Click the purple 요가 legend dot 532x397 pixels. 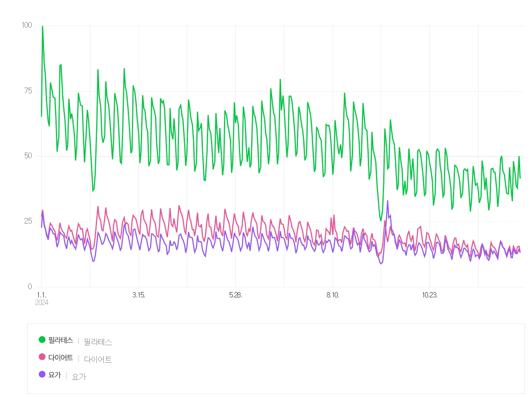pyautogui.click(x=42, y=374)
